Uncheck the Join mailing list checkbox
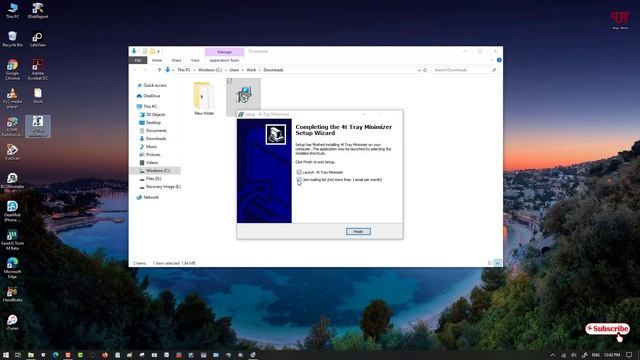The width and height of the screenshot is (640, 360). click(x=299, y=180)
